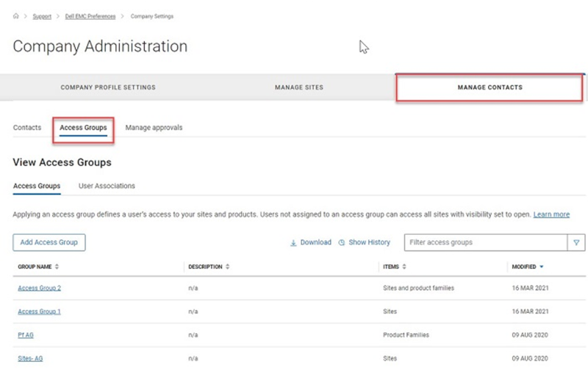Show History of access groups
The width and height of the screenshot is (588, 370).
365,242
